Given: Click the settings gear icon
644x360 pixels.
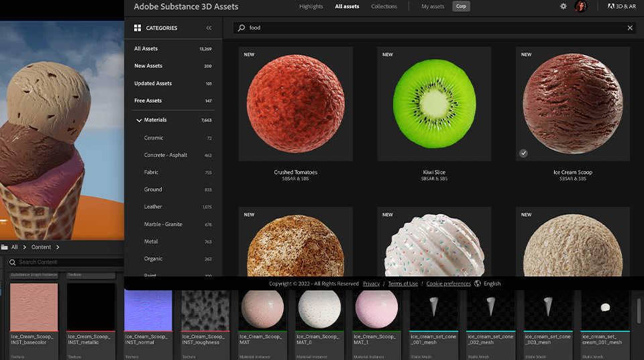Looking at the screenshot, I should click(x=563, y=6).
